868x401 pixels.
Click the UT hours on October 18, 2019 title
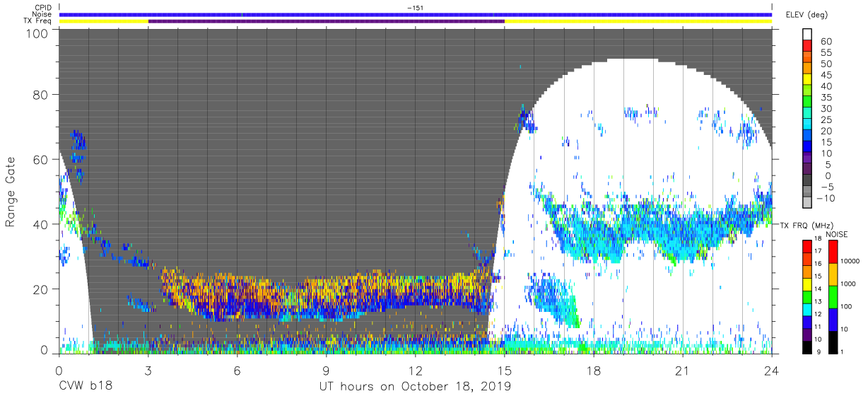(x=416, y=387)
